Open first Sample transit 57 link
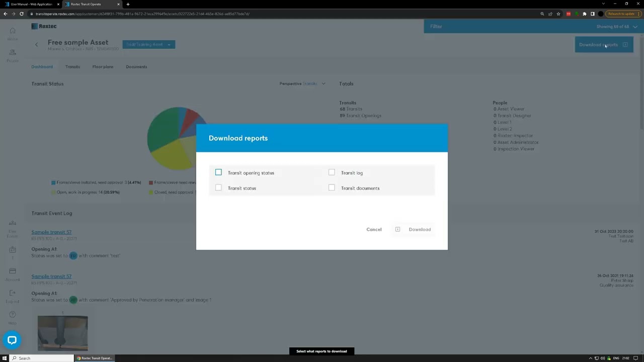The image size is (644, 362). click(51, 232)
